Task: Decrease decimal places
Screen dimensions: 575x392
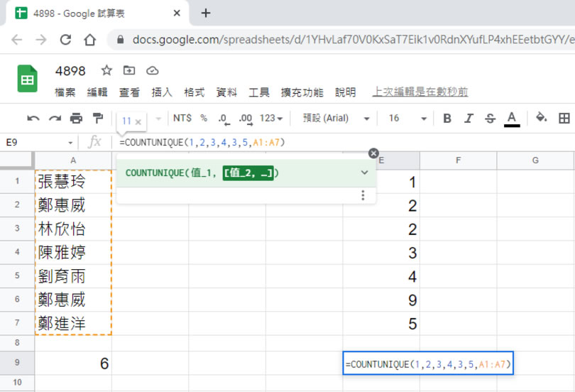Action: coord(224,119)
